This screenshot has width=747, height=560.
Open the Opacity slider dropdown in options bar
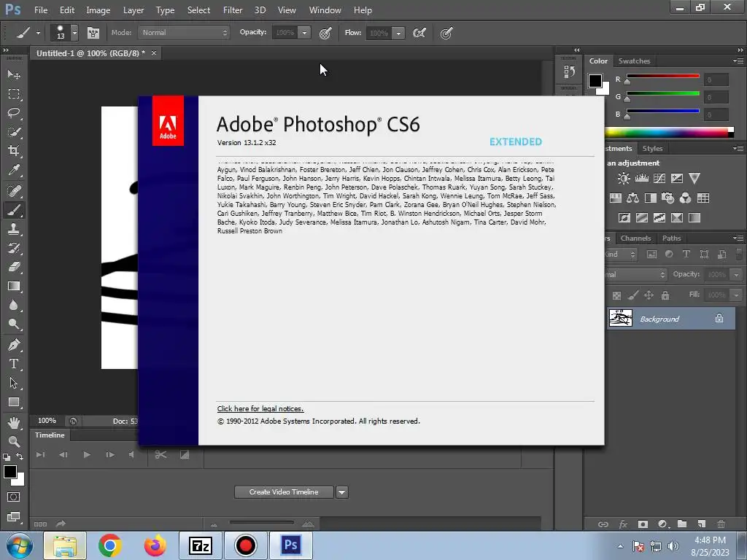(x=304, y=33)
